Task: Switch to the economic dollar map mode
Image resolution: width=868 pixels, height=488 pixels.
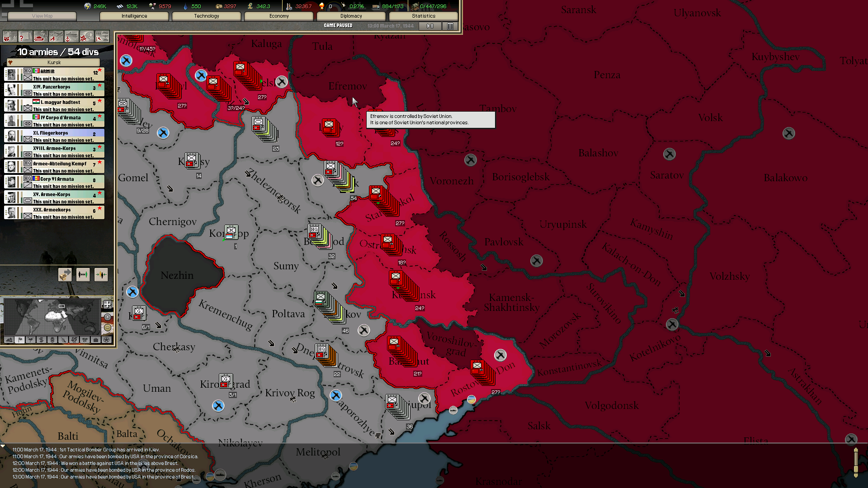Action: pyautogui.click(x=42, y=340)
